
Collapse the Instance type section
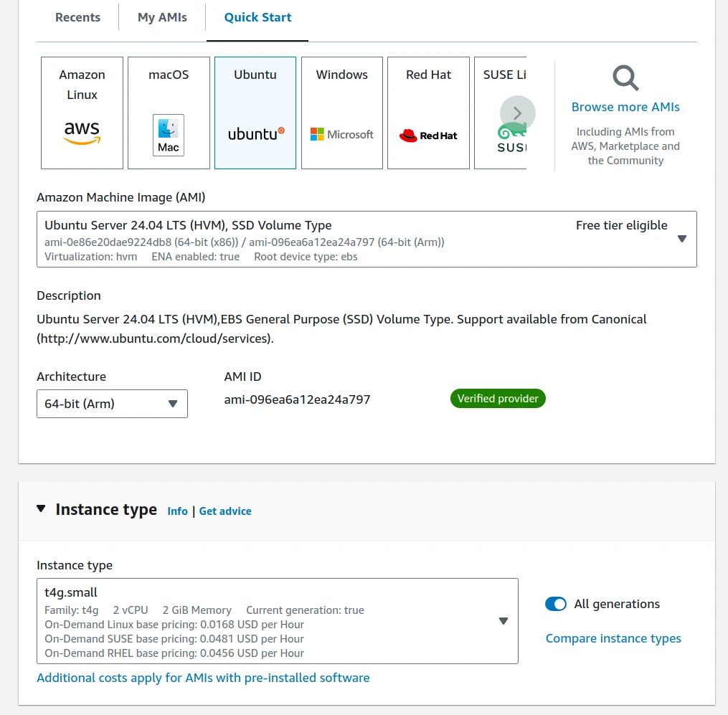tap(41, 509)
